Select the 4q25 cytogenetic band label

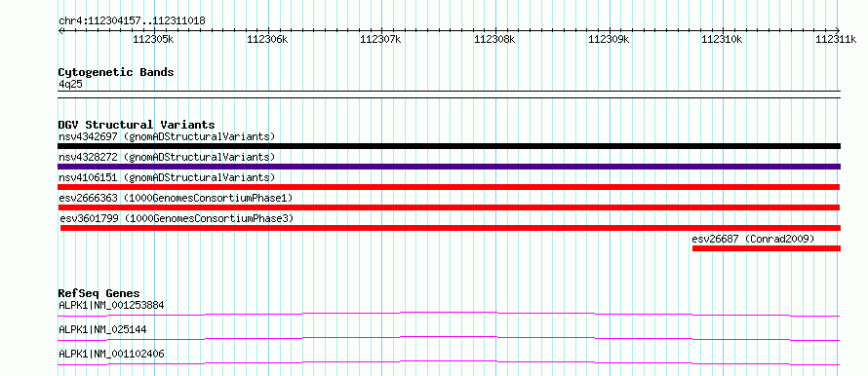[x=70, y=84]
